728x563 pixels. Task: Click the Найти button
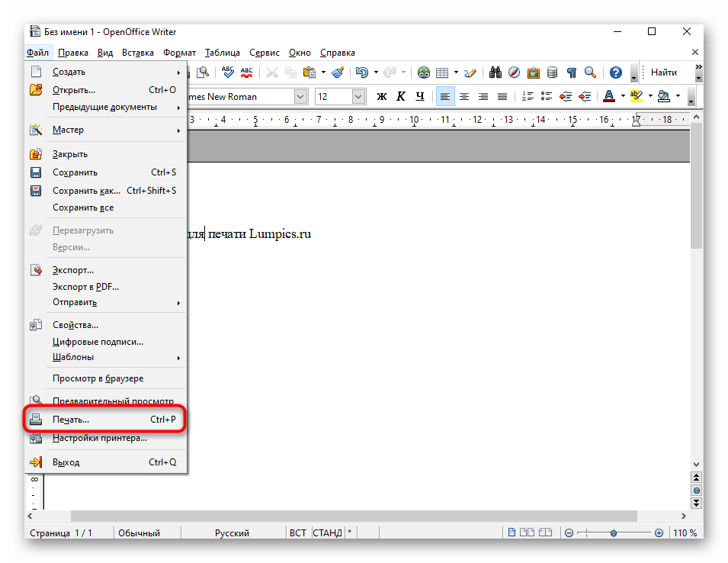pyautogui.click(x=663, y=72)
